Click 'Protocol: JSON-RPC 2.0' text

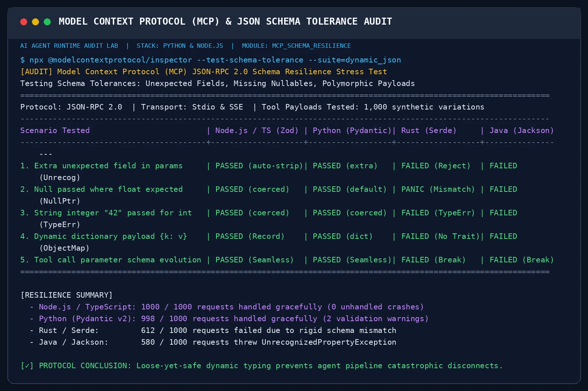coord(71,107)
